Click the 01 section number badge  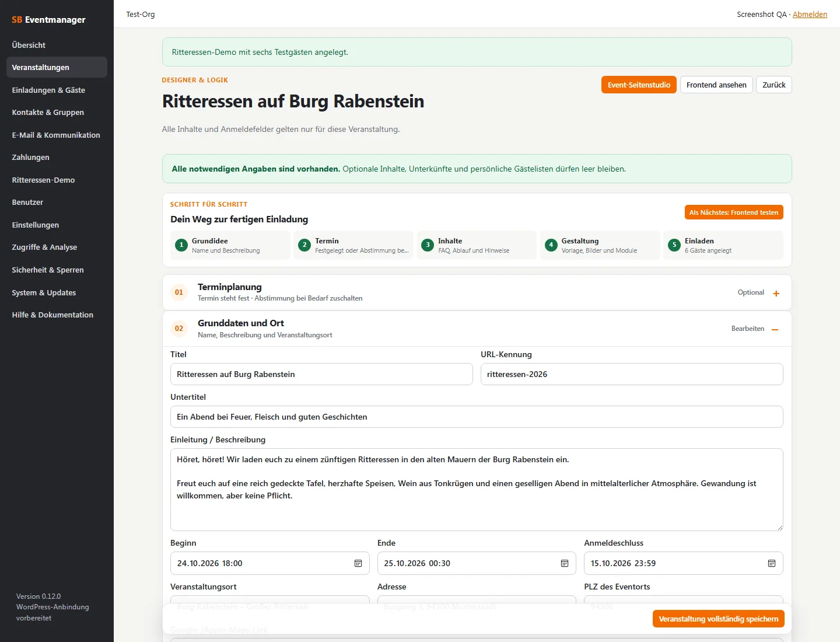[179, 292]
